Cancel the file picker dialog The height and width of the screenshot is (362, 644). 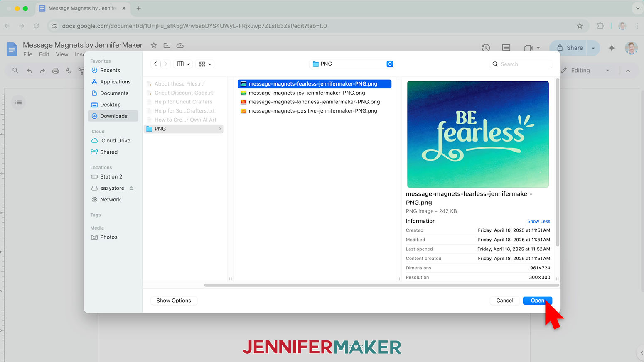504,301
